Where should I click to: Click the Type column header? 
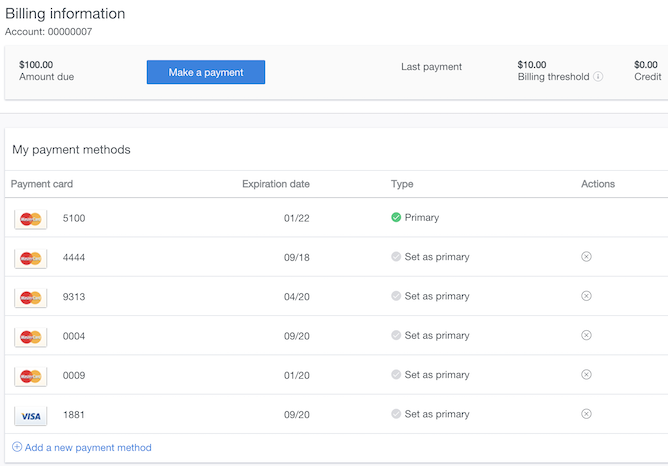point(402,184)
